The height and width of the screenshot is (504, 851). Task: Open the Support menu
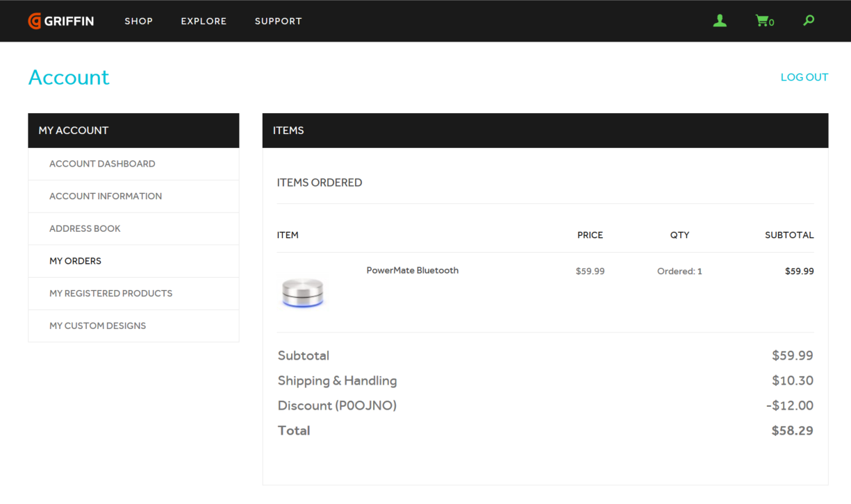click(x=278, y=21)
